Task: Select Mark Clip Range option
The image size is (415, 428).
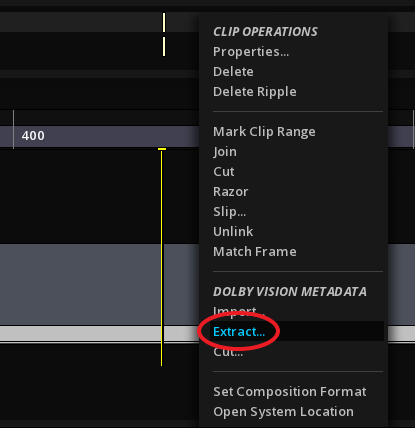Action: [x=264, y=132]
